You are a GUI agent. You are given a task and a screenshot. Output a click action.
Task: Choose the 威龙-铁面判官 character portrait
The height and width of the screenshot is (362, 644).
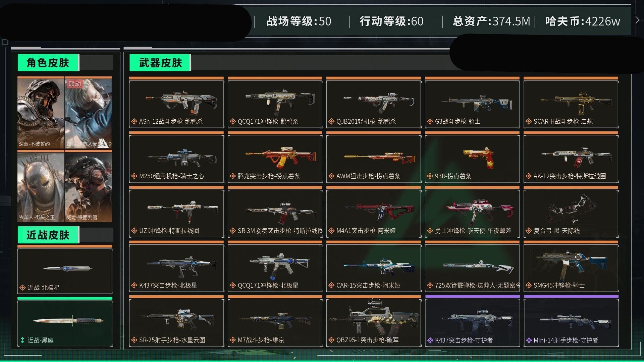[89, 186]
